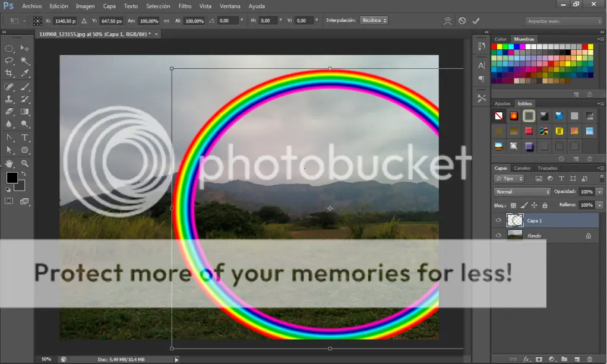Screen dimensions: 607x364
Task: Create a new layer
Action: tap(577, 359)
